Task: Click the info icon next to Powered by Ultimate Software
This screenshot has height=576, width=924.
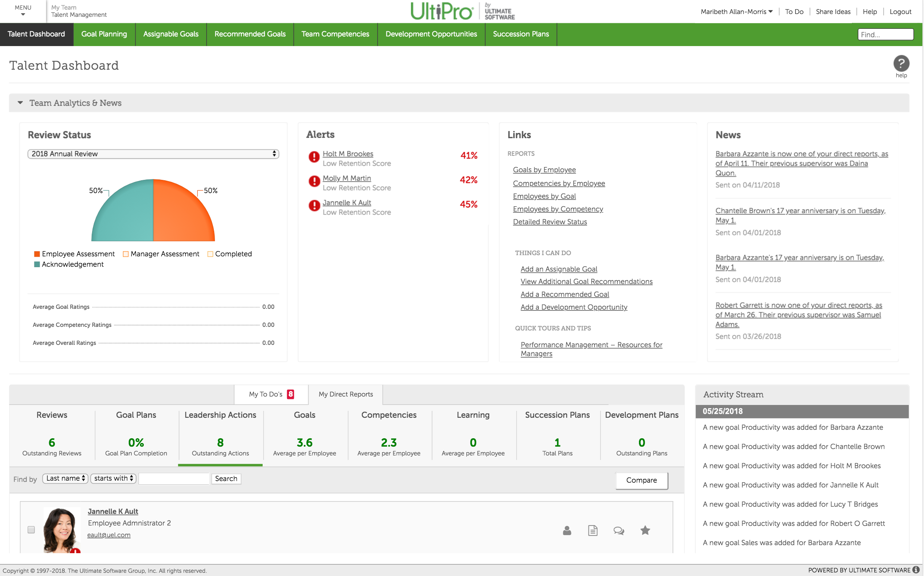Action: (x=916, y=569)
